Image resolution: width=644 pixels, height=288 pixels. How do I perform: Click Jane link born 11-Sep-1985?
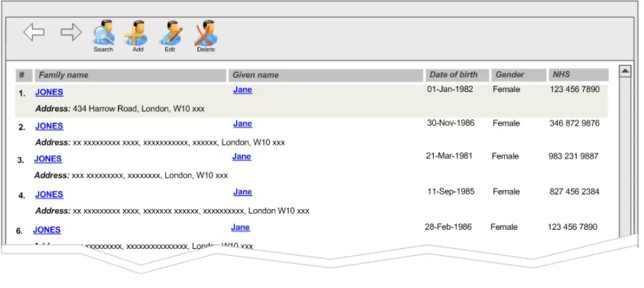pyautogui.click(x=243, y=192)
